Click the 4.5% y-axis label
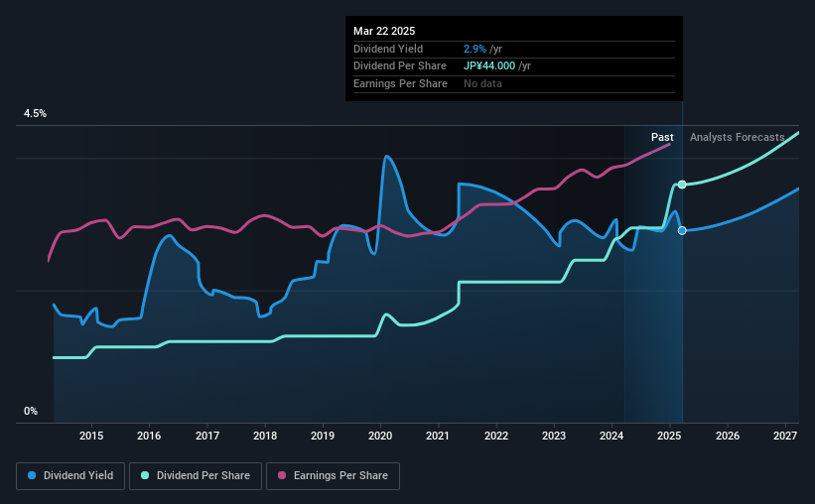 (36, 113)
